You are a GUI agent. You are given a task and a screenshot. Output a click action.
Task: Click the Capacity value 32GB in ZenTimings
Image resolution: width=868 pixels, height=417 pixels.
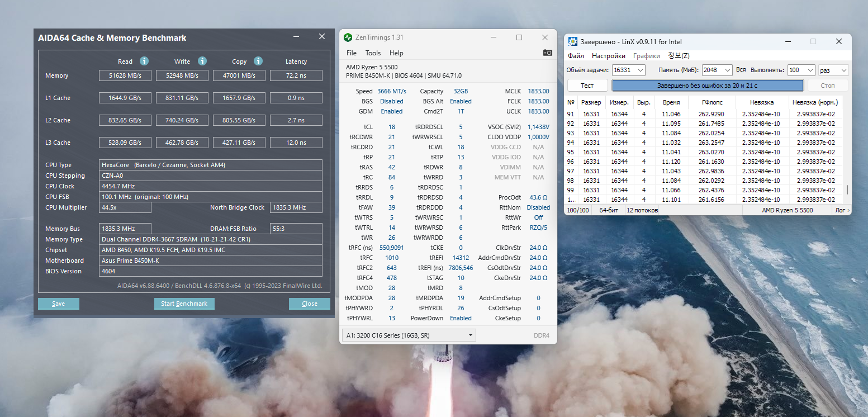[461, 91]
